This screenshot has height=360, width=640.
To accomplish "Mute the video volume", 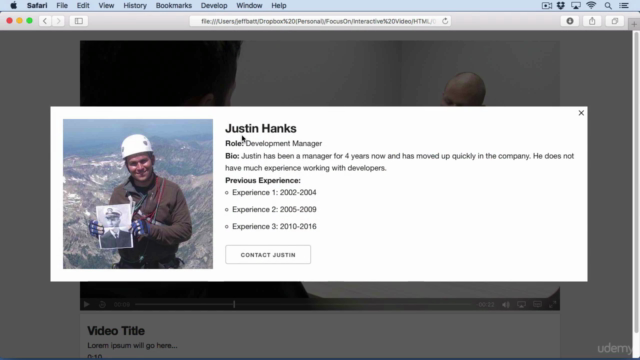I will pyautogui.click(x=506, y=304).
